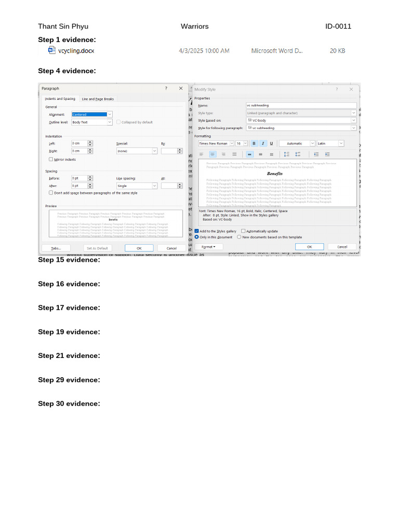399x532 pixels.
Task: Click OK in the Modify Style dialog
Action: click(310, 247)
